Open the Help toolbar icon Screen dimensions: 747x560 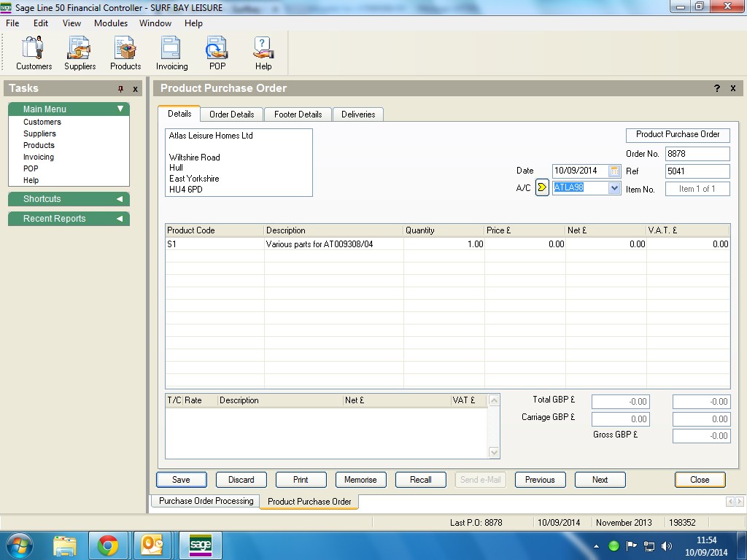(x=263, y=53)
